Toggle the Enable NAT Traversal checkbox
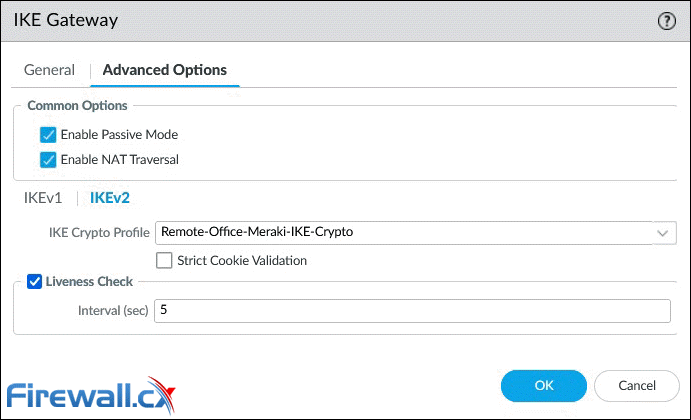 click(x=48, y=160)
